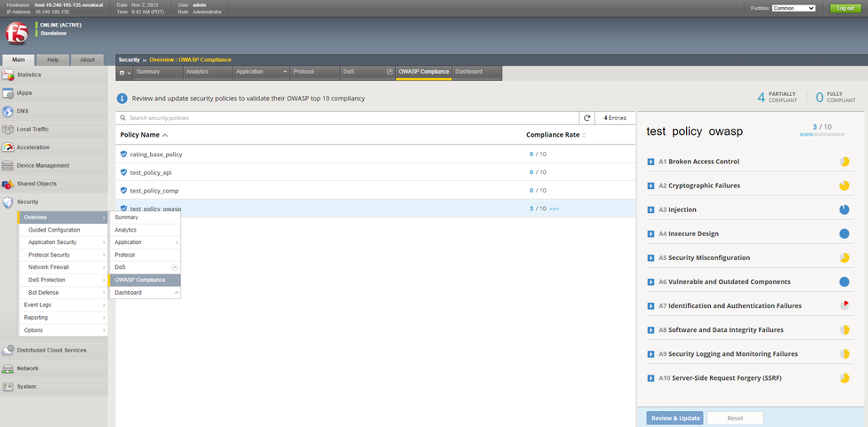The height and width of the screenshot is (427, 868).
Task: Select OWASP Compliance in flyout menu
Action: [x=145, y=280]
